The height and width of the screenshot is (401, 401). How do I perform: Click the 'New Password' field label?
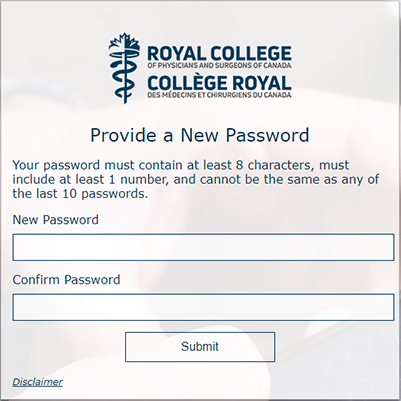coord(56,220)
